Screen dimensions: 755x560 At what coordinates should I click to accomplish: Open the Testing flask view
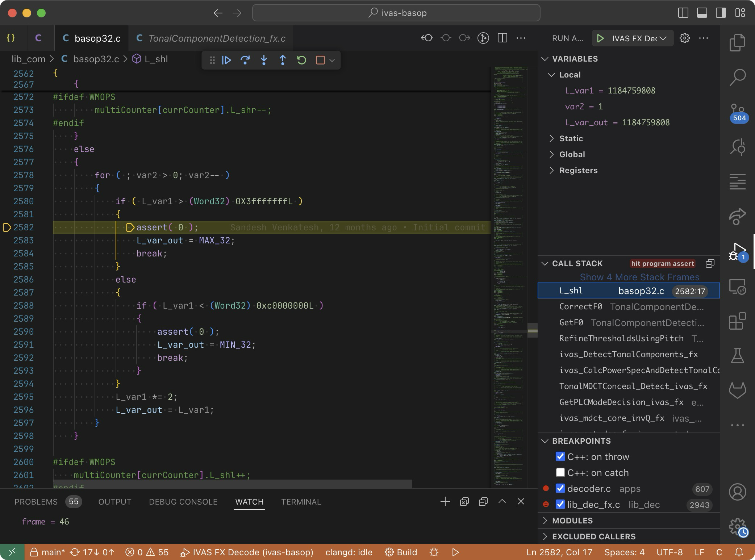pos(737,356)
